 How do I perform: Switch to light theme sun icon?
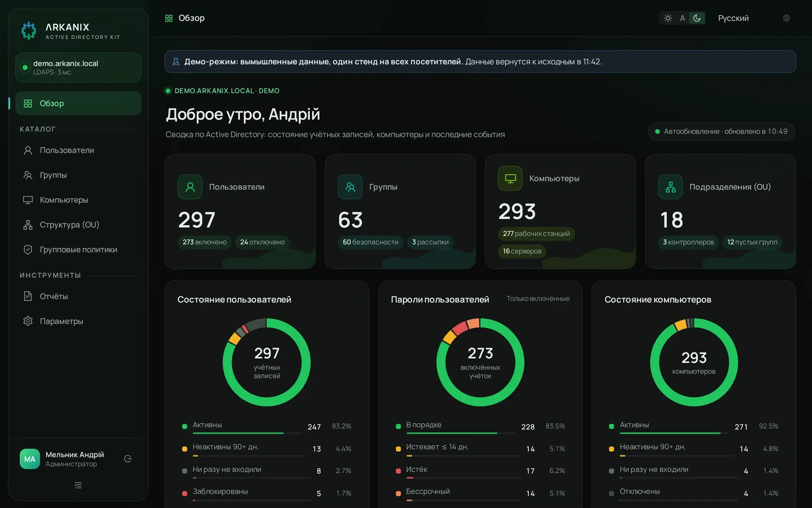668,18
